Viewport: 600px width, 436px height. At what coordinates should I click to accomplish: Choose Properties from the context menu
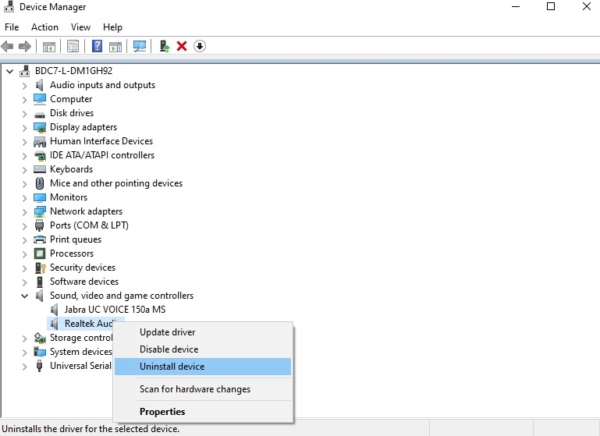tap(203, 412)
